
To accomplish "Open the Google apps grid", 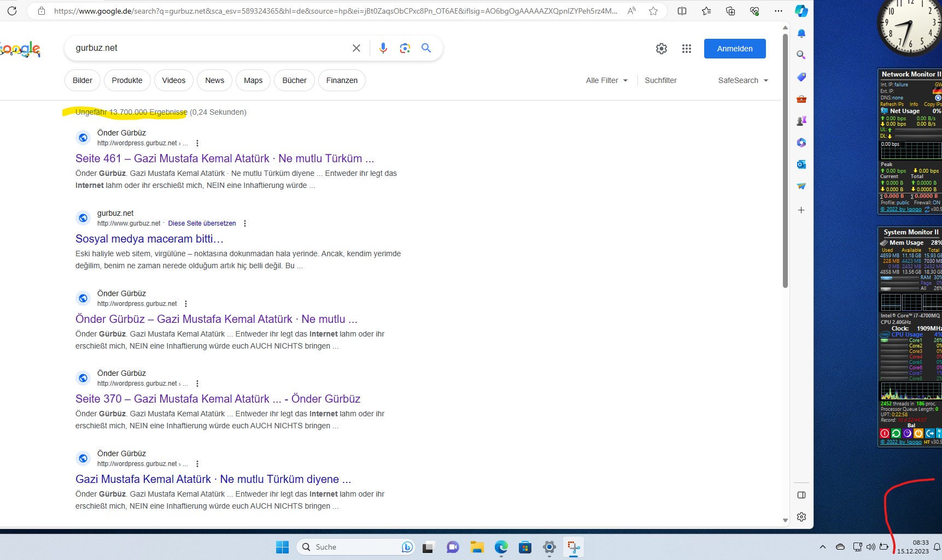I will [x=687, y=49].
